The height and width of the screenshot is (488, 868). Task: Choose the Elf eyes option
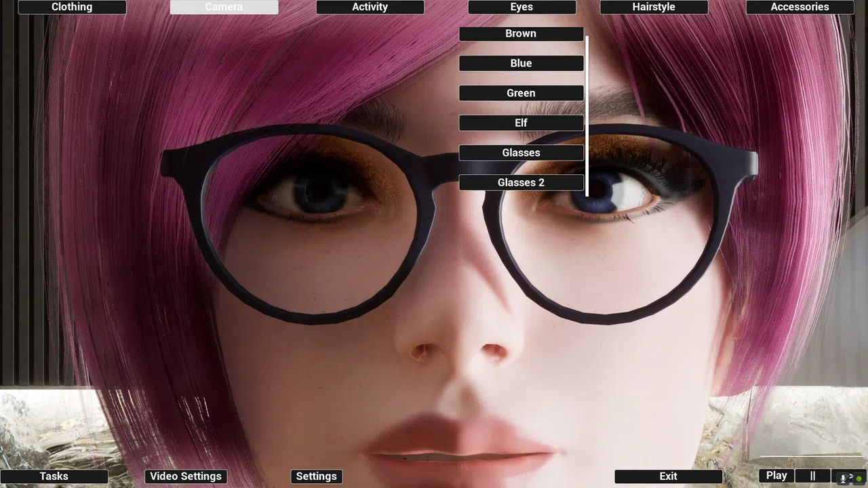coord(521,123)
